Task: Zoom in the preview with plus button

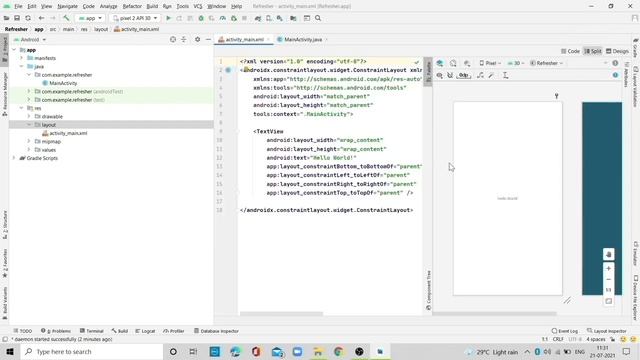Action: (x=609, y=269)
